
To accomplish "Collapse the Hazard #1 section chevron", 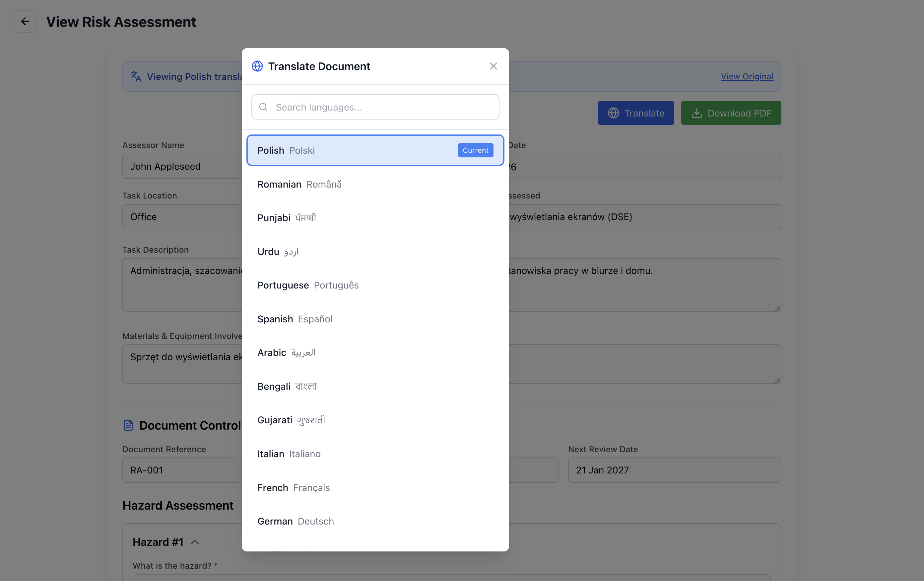I will point(195,542).
